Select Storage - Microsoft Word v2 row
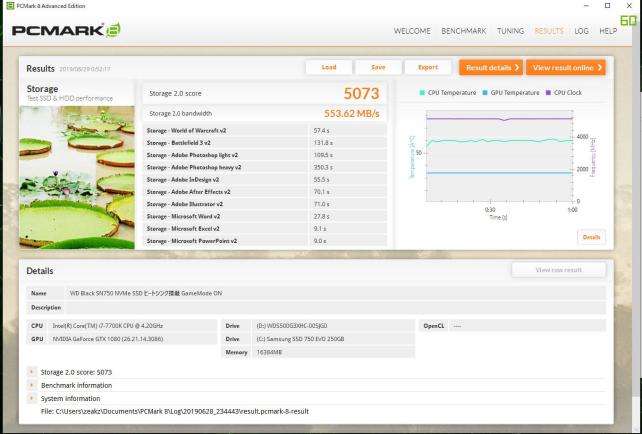 point(264,216)
